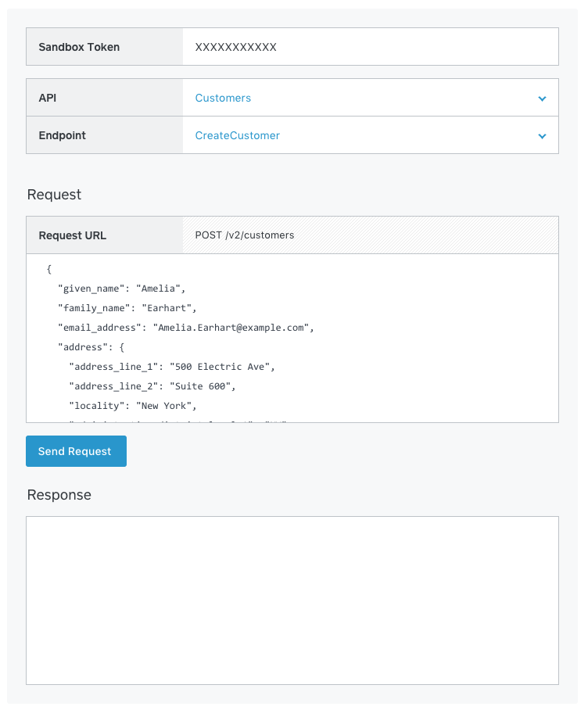Click the "locality": "New York" line
Screen dimensions: 588x710
132,405
